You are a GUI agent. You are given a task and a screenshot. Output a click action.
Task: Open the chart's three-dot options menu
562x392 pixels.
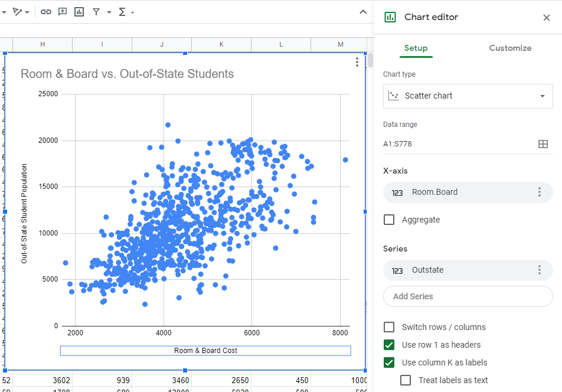pos(357,62)
